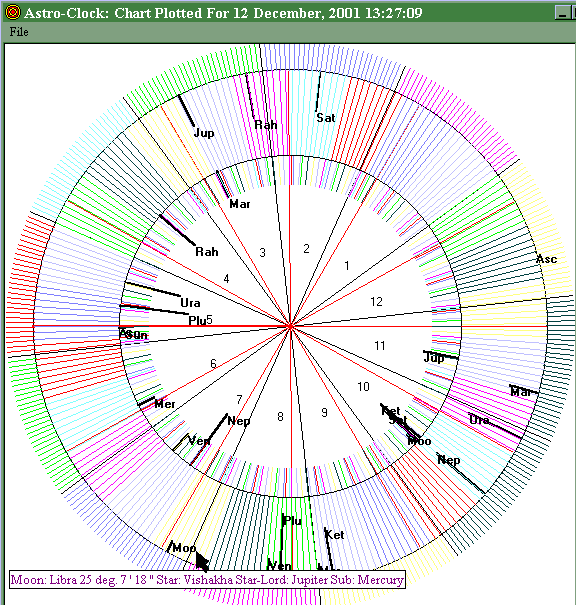Select the Ven label in the inner ring
Screen dimensions: 576x605
pos(199,440)
